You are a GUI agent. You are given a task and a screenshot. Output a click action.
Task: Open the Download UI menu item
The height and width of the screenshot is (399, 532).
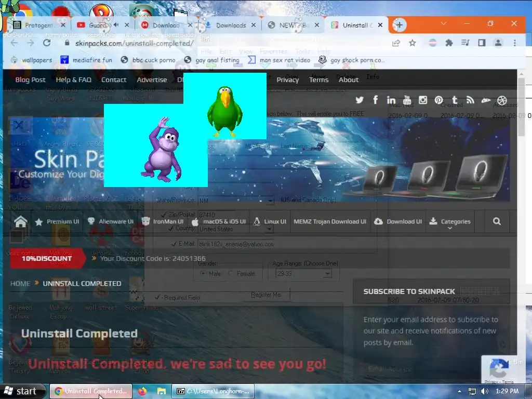click(x=398, y=221)
